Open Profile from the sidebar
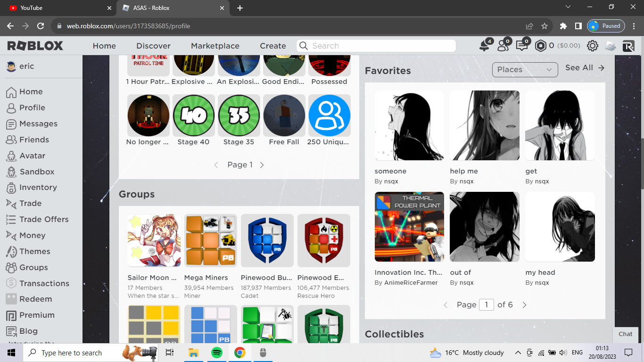Screen dimensions: 644x362 coord(32,107)
